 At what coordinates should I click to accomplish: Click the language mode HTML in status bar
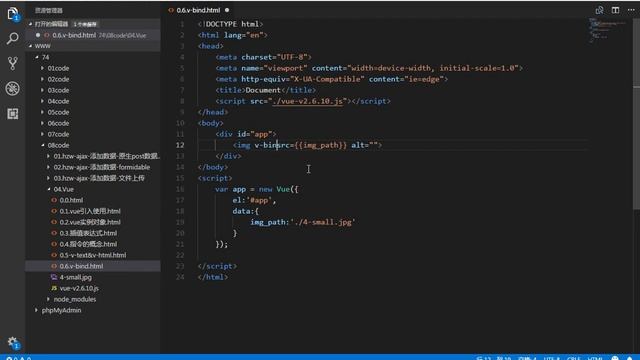595,358
